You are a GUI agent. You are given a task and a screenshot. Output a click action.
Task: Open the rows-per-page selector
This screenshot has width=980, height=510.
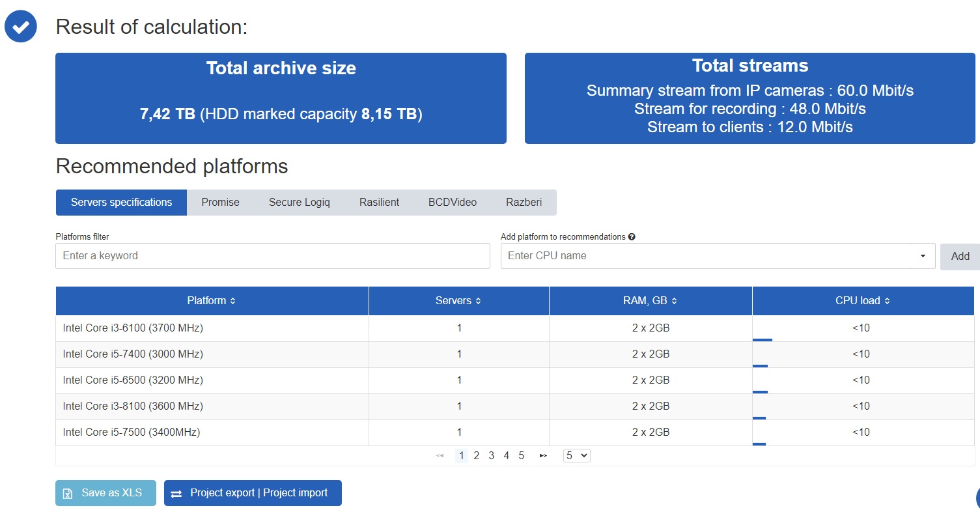coord(576,456)
